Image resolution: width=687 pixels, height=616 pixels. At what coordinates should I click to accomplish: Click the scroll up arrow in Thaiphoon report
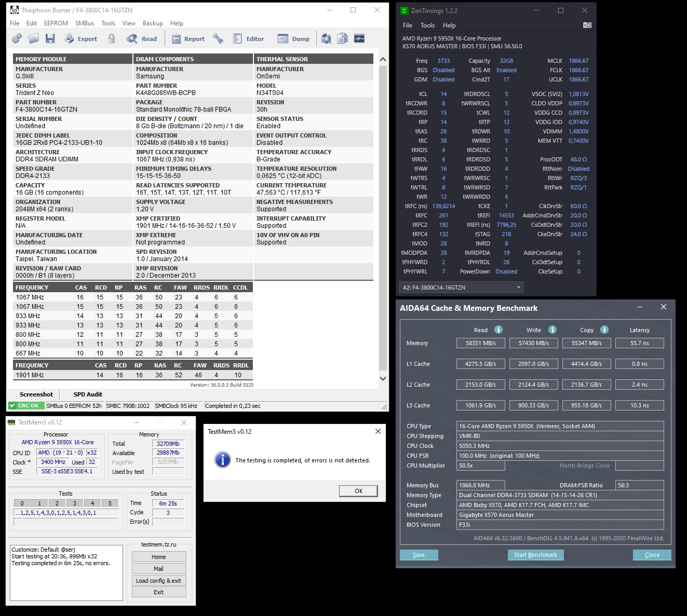pyautogui.click(x=383, y=60)
